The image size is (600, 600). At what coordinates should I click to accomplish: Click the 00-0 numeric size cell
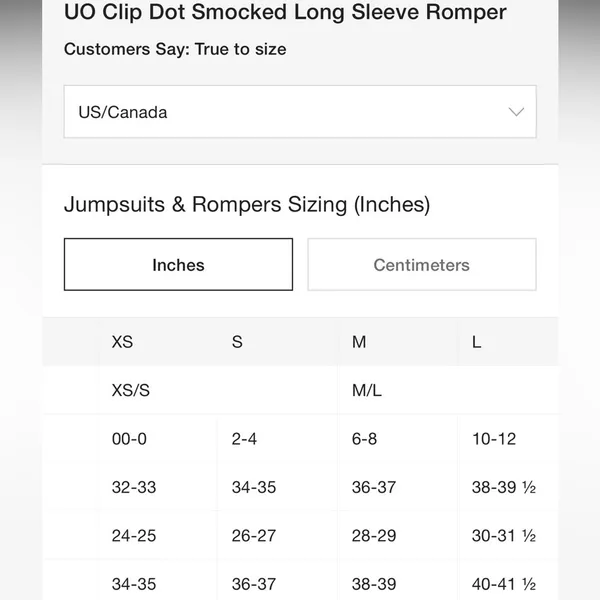tap(129, 439)
